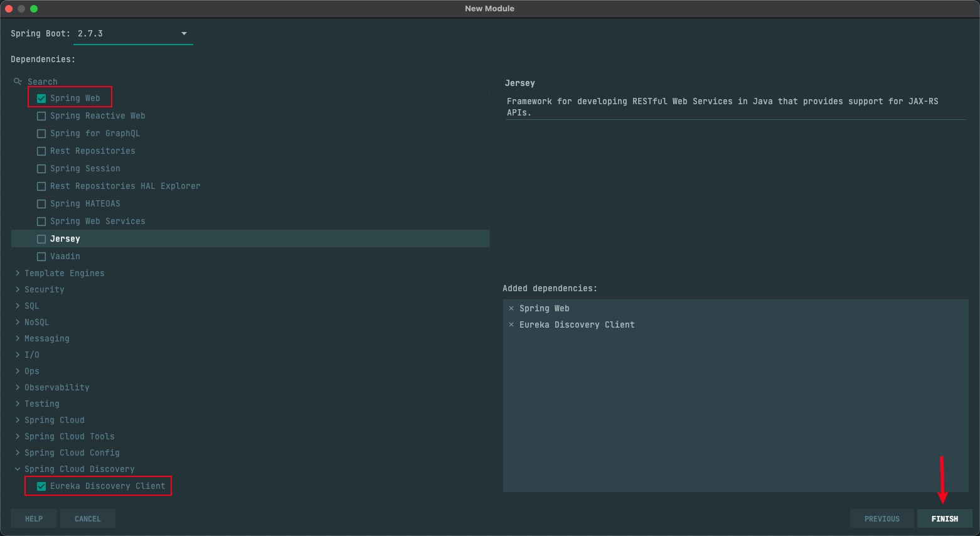
Task: Expand the NoSQL category
Action: 18,322
